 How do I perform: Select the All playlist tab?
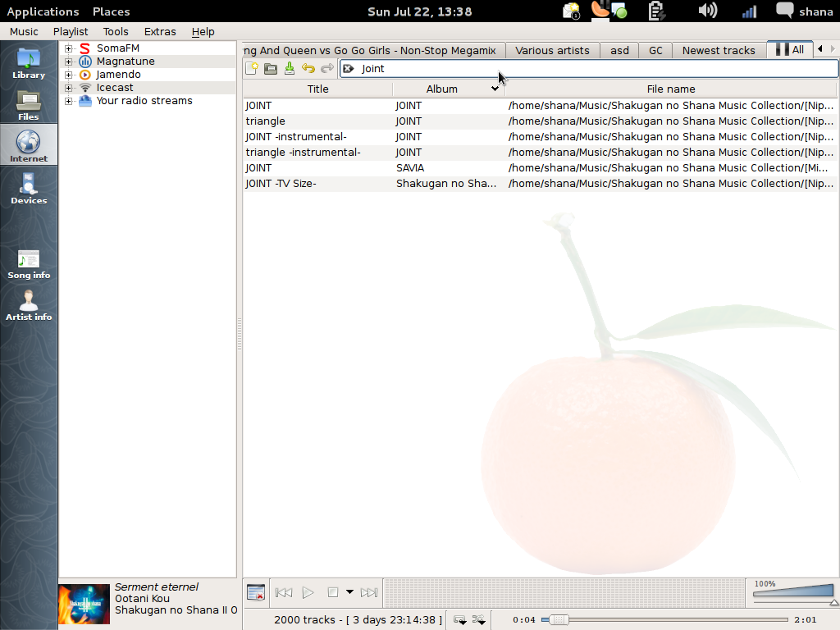(x=790, y=50)
